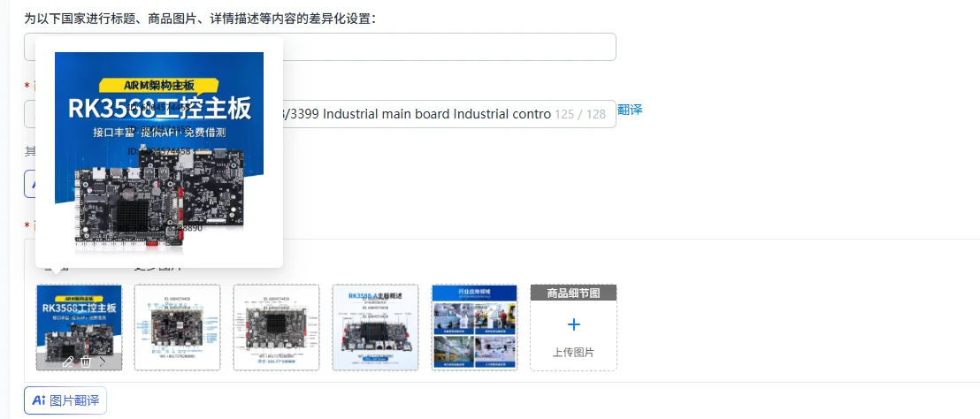Click the enlarged RK3568工控主板 preview image
Viewport: 980px width, 419px height.
159,154
